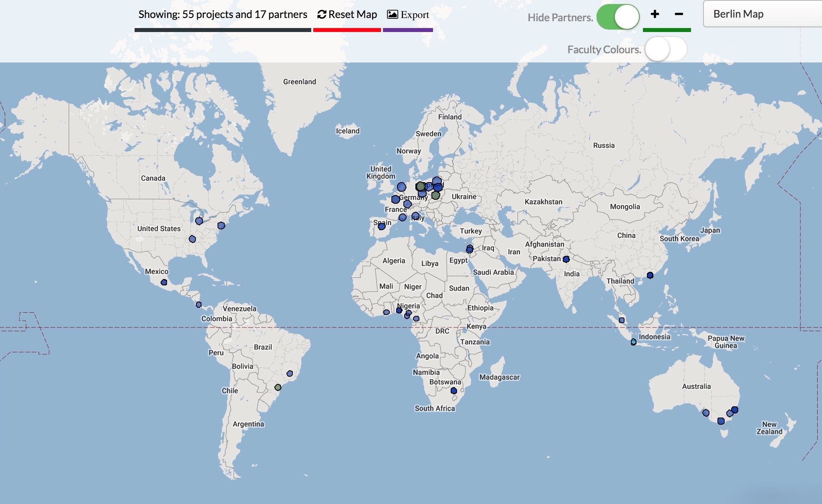The height and width of the screenshot is (504, 822).
Task: Click the red bar under Reset Map
Action: 347,30
